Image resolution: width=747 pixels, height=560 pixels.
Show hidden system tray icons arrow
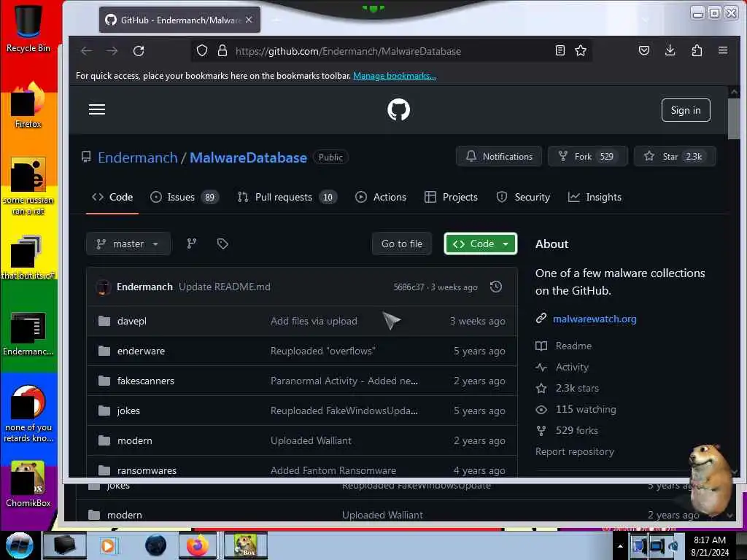(x=620, y=546)
